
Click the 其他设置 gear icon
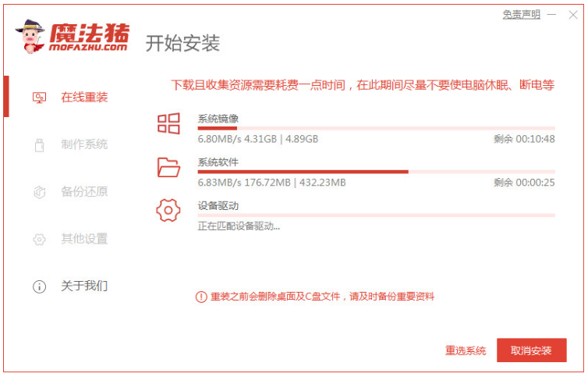(x=39, y=240)
